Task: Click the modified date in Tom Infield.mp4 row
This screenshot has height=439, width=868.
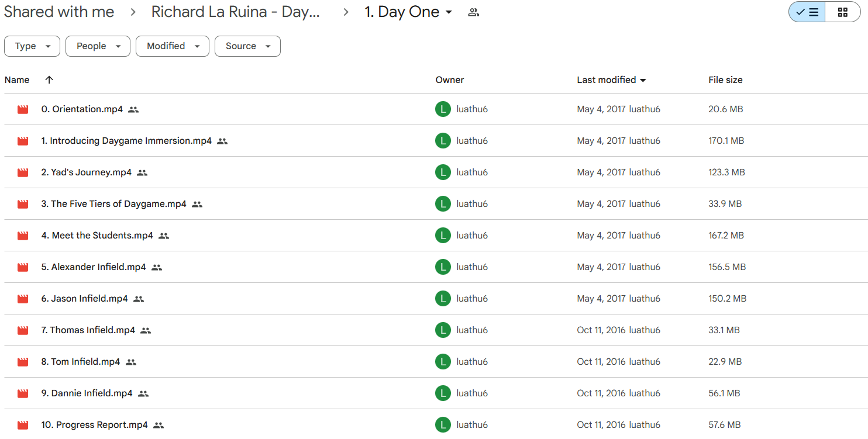Action: [601, 362]
